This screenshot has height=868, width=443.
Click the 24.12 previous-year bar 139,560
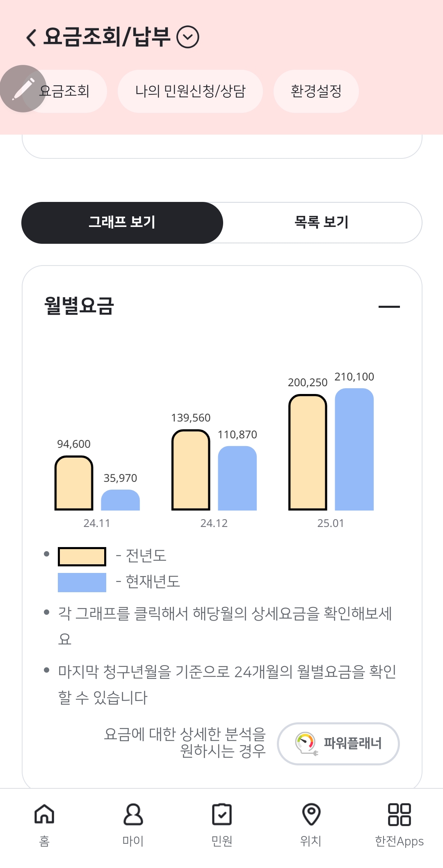coord(191,470)
